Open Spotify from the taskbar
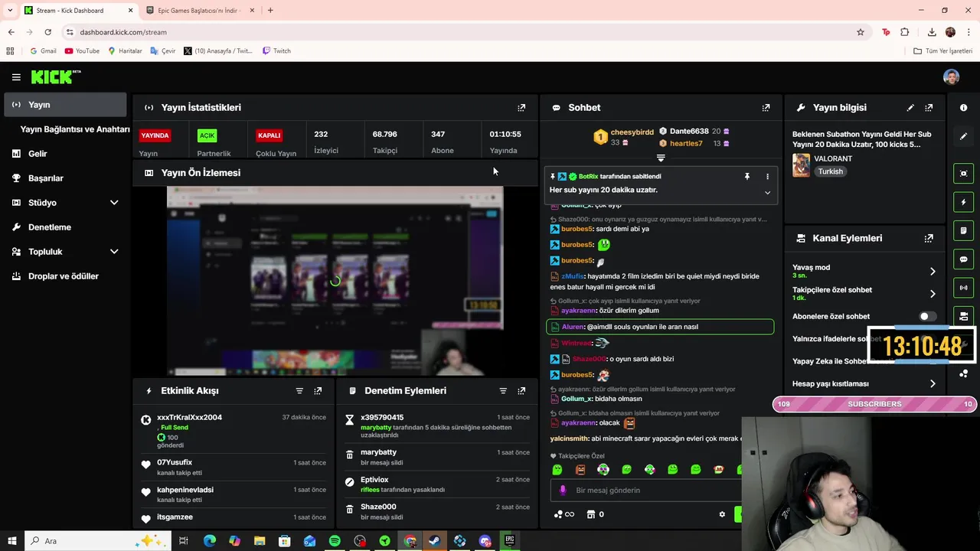The width and height of the screenshot is (980, 551). point(335,541)
